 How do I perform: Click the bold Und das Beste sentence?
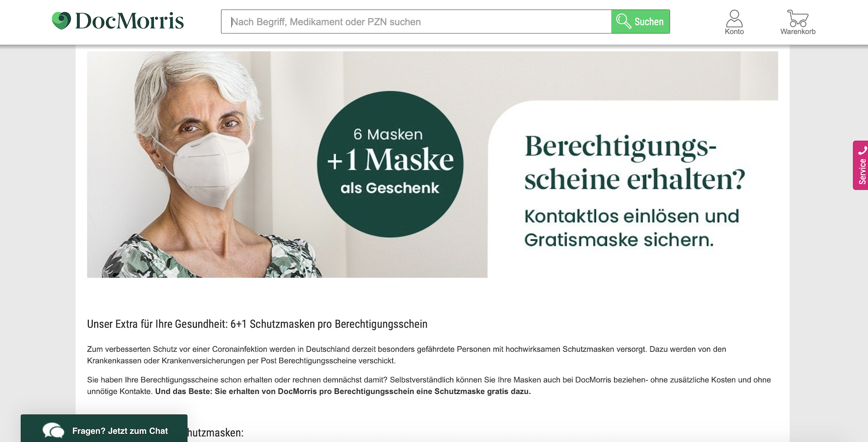click(x=343, y=391)
